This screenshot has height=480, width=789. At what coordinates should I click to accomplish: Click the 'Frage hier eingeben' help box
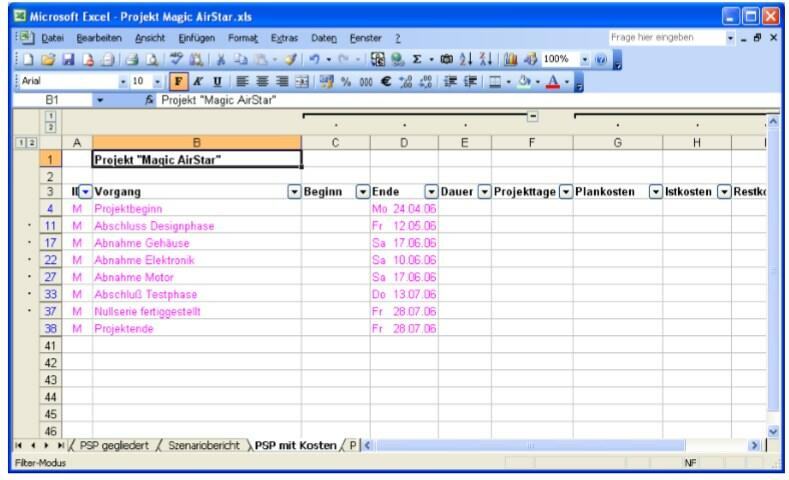tap(662, 37)
